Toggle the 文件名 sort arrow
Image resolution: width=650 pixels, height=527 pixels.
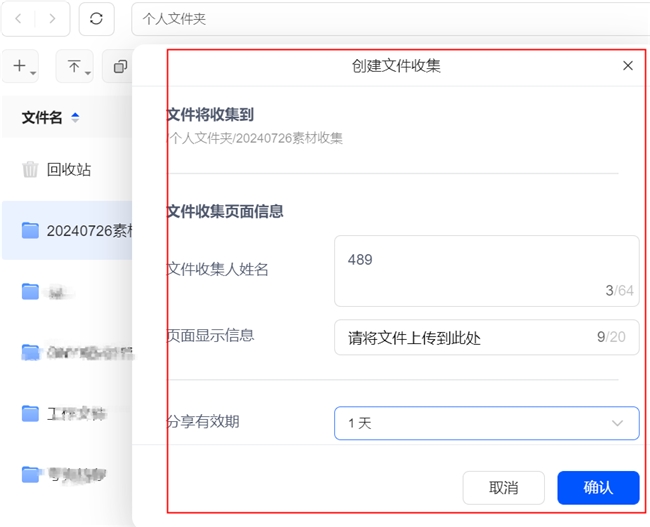pos(75,117)
